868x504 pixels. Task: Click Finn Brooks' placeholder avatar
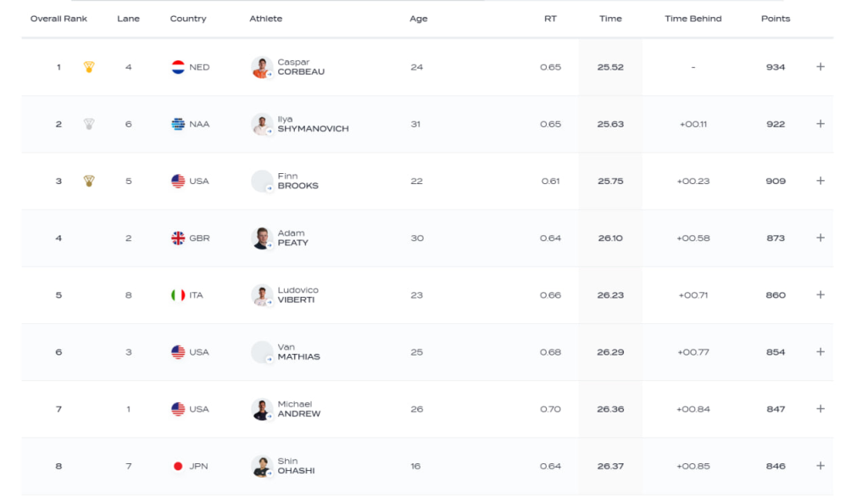(x=261, y=181)
